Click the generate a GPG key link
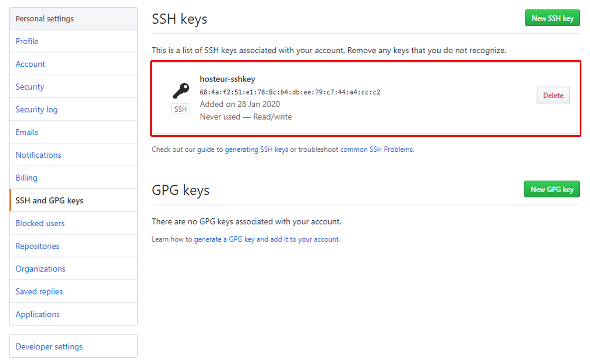This screenshot has width=590, height=364. pyautogui.click(x=267, y=239)
